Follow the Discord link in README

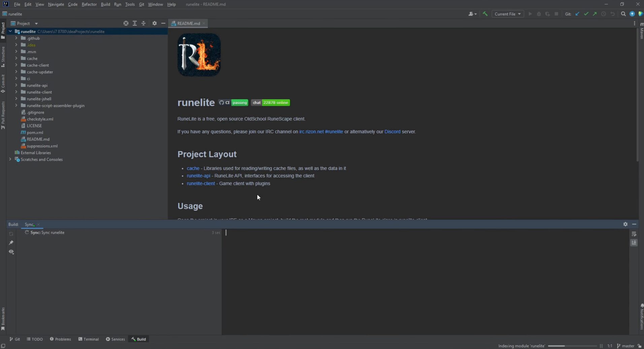coord(393,132)
